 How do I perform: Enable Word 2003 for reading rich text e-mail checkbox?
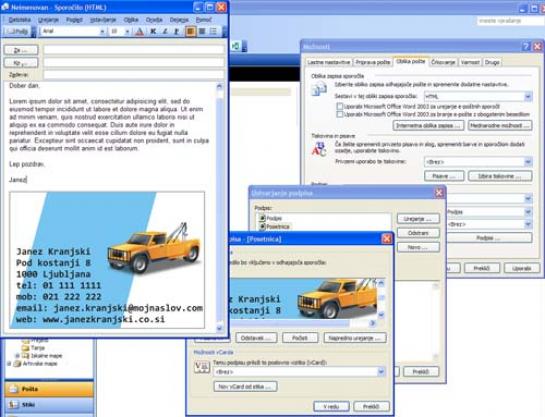pyautogui.click(x=340, y=114)
